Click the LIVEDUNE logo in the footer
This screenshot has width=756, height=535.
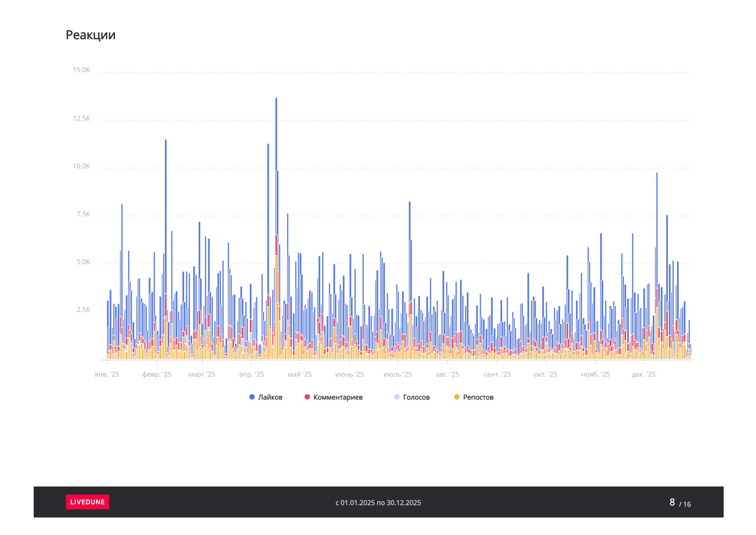[x=88, y=502]
